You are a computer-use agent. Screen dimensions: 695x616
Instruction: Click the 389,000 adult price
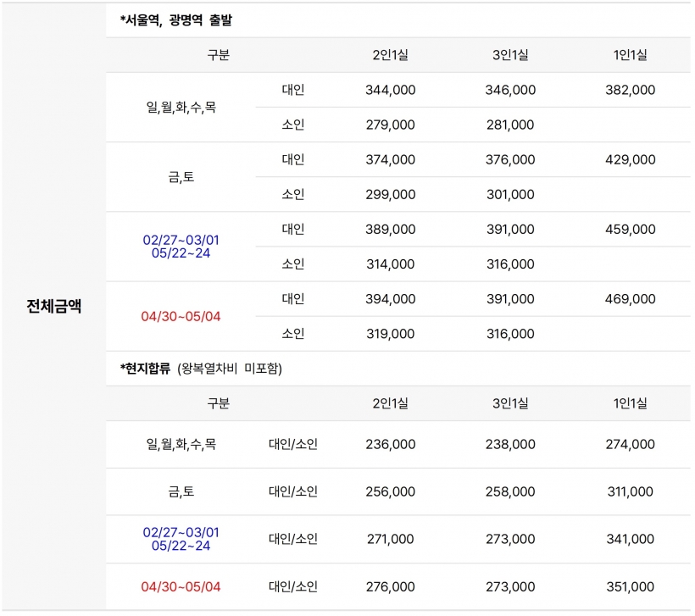390,229
